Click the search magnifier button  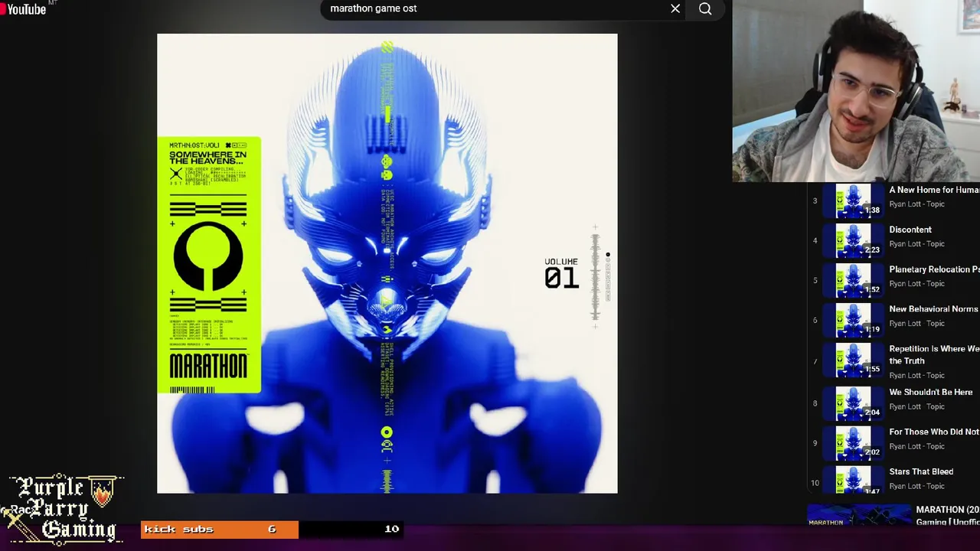[705, 9]
